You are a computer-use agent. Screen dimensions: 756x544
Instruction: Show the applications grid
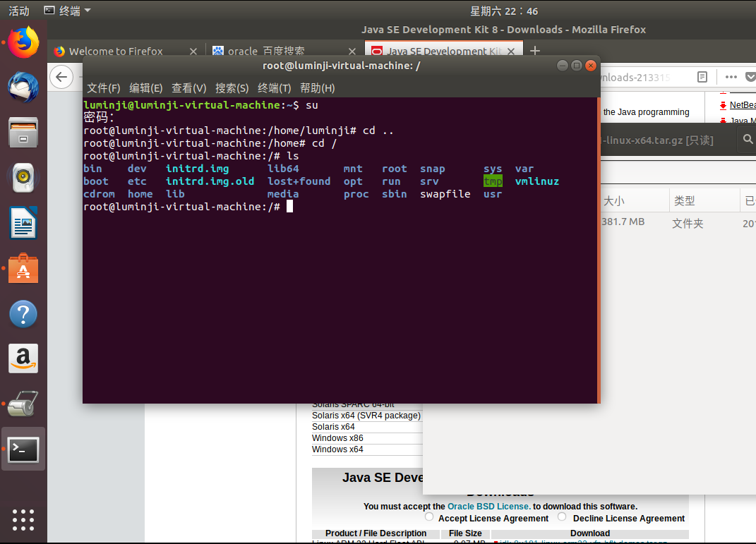23,520
